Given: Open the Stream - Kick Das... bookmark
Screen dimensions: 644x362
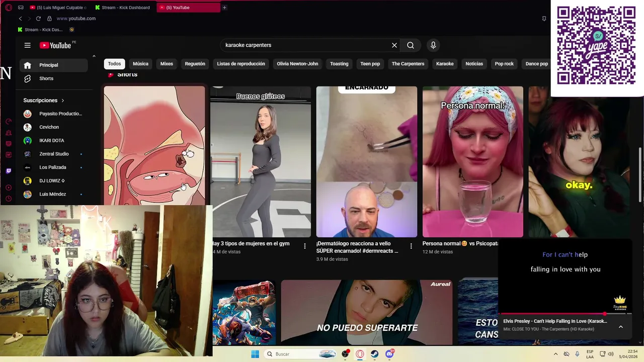Looking at the screenshot, I should tap(40, 30).
